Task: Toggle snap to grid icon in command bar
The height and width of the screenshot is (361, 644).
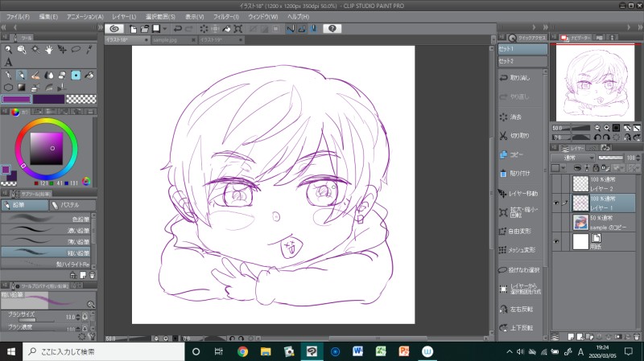Action: [x=313, y=29]
